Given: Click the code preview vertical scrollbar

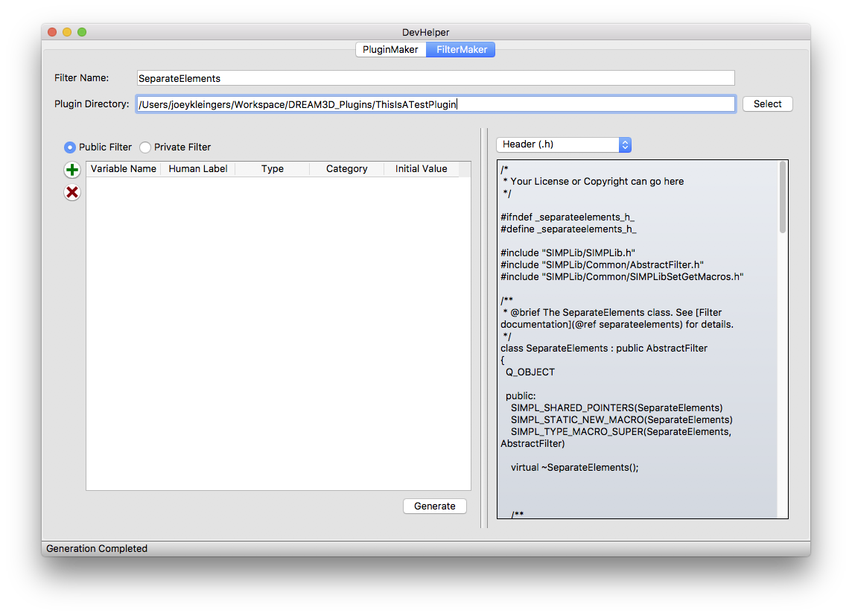Looking at the screenshot, I should 782,197.
